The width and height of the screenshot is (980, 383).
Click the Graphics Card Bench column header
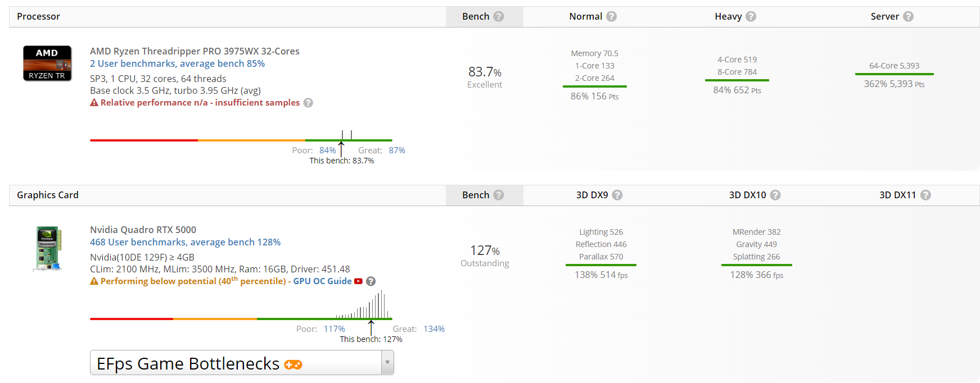[x=476, y=195]
